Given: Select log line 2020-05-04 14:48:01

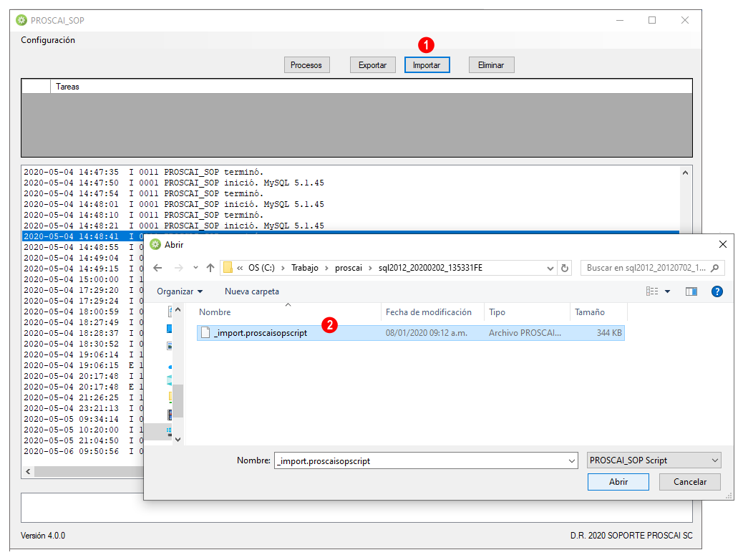Looking at the screenshot, I should coord(351,204).
